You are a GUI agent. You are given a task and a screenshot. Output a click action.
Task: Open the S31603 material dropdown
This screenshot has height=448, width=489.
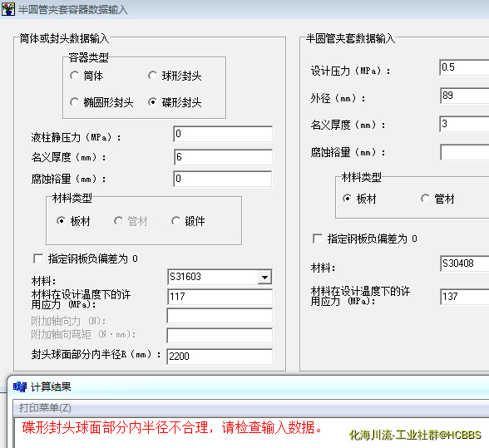[264, 277]
